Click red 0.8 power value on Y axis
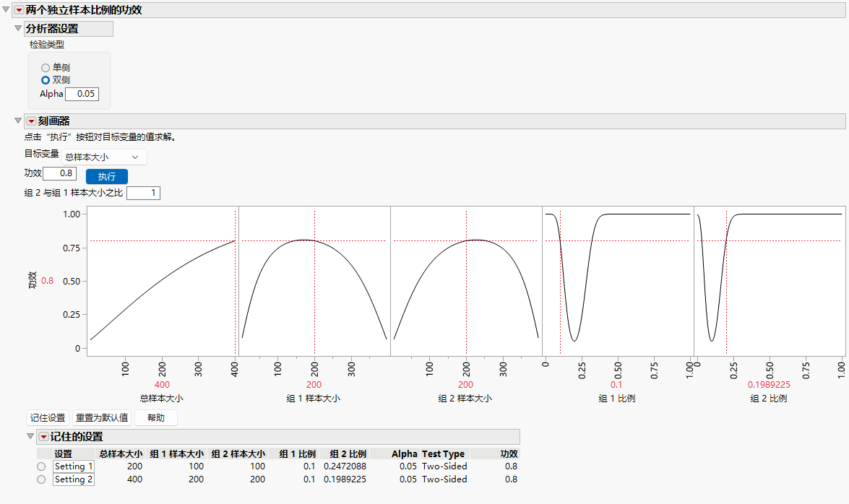Screen dimensions: 849x504 pyautogui.click(x=47, y=281)
